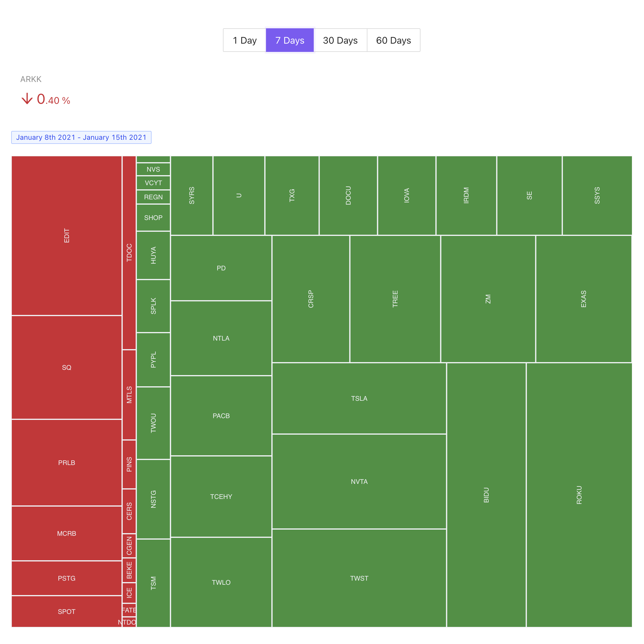Image resolution: width=644 pixels, height=644 pixels.
Task: Select the red SPOT tile
Action: [67, 611]
